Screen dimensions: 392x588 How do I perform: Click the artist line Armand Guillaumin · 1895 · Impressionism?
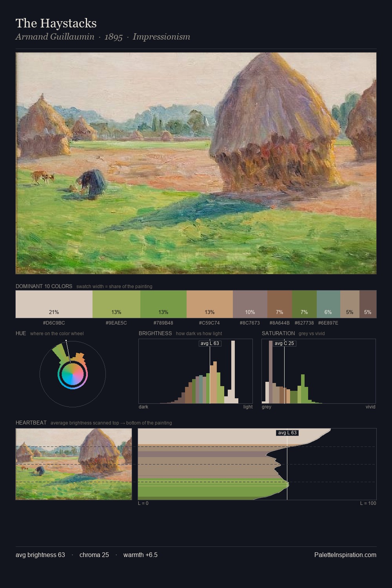click(x=103, y=37)
